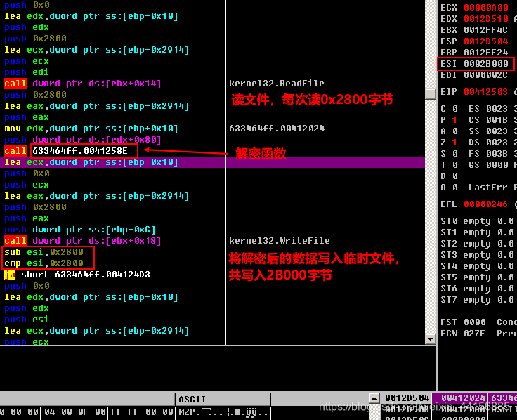Select the ja short 633464ff.004124D3 line
This screenshot has width=517, height=420.
pos(77,275)
